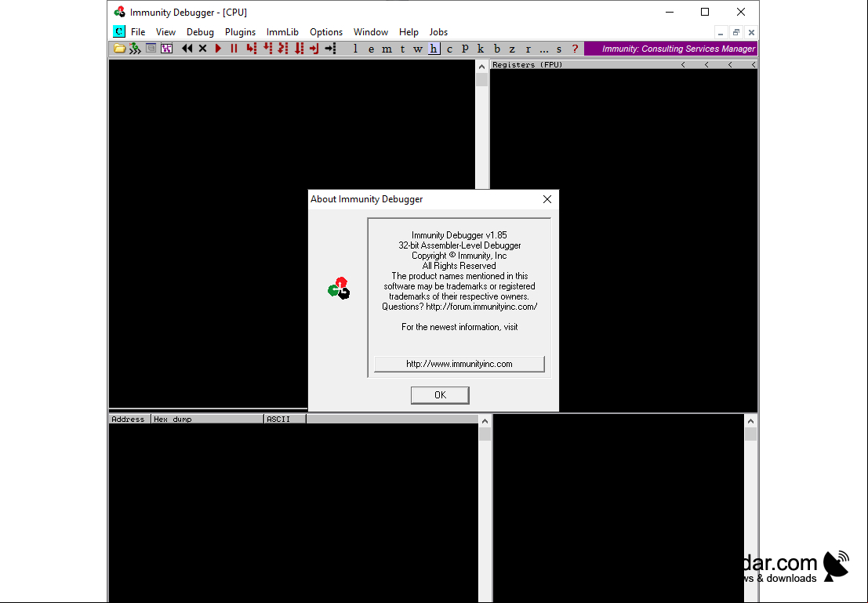Show CPU window with 'c' button
The height and width of the screenshot is (603, 868).
pyautogui.click(x=449, y=49)
